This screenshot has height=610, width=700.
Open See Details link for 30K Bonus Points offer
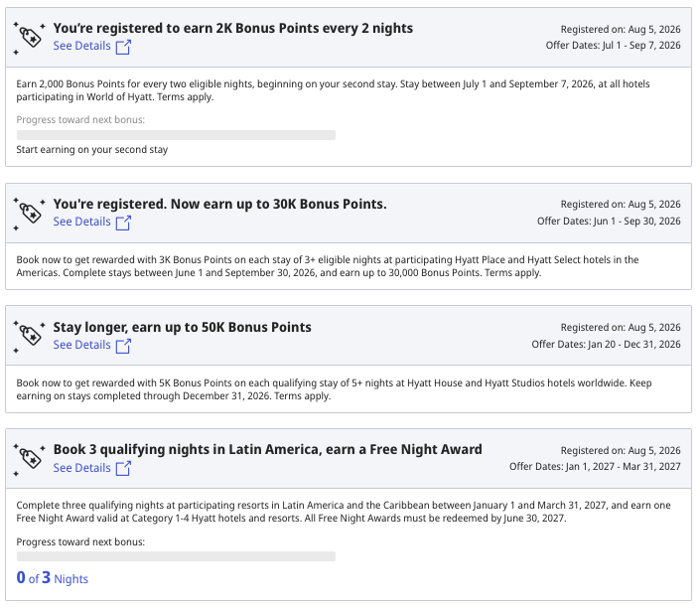[81, 222]
